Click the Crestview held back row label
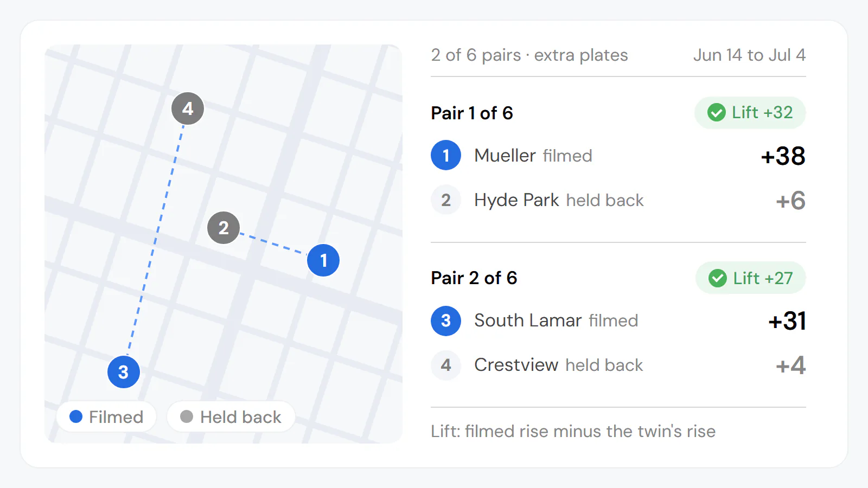 tap(559, 365)
